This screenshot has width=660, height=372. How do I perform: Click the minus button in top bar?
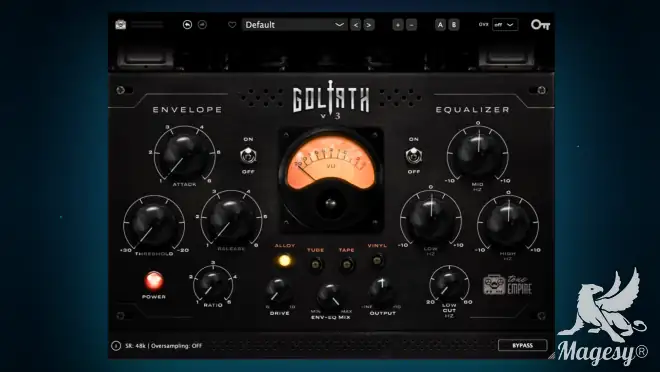coord(412,25)
